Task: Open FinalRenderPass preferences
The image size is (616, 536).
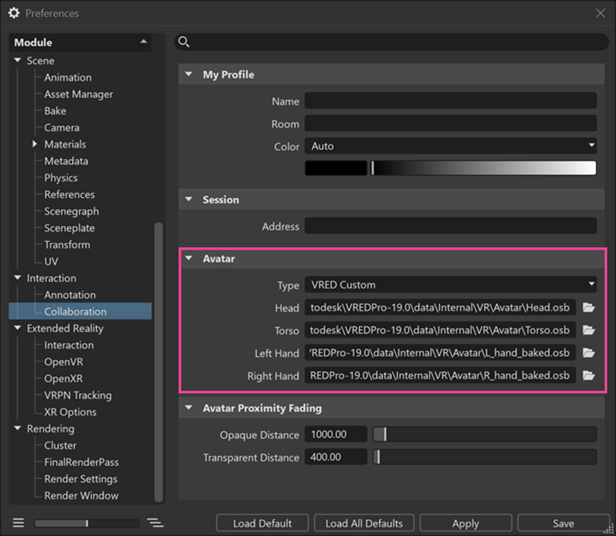Action: [81, 462]
